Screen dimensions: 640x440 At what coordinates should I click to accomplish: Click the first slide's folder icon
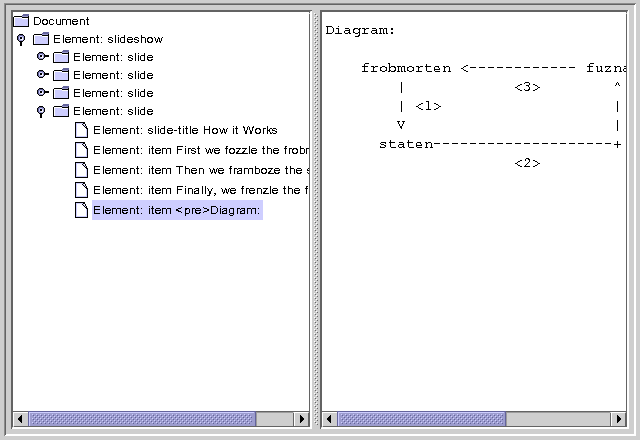click(61, 57)
